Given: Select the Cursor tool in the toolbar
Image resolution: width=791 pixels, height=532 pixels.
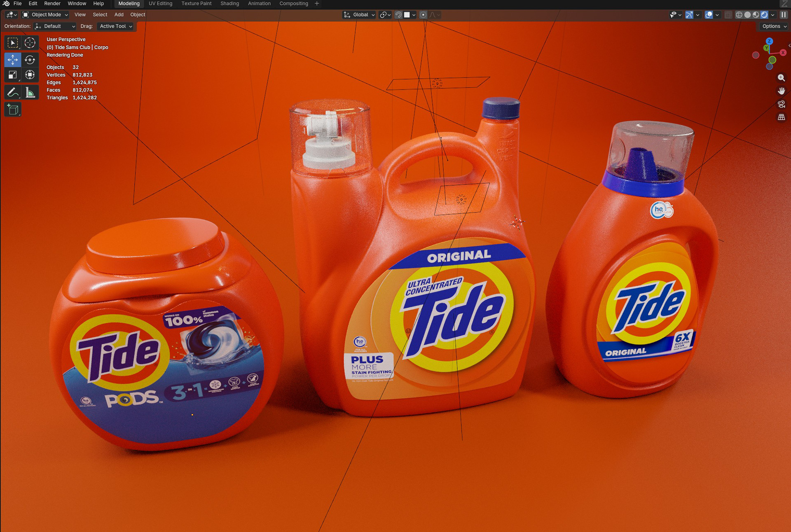Looking at the screenshot, I should click(x=30, y=43).
